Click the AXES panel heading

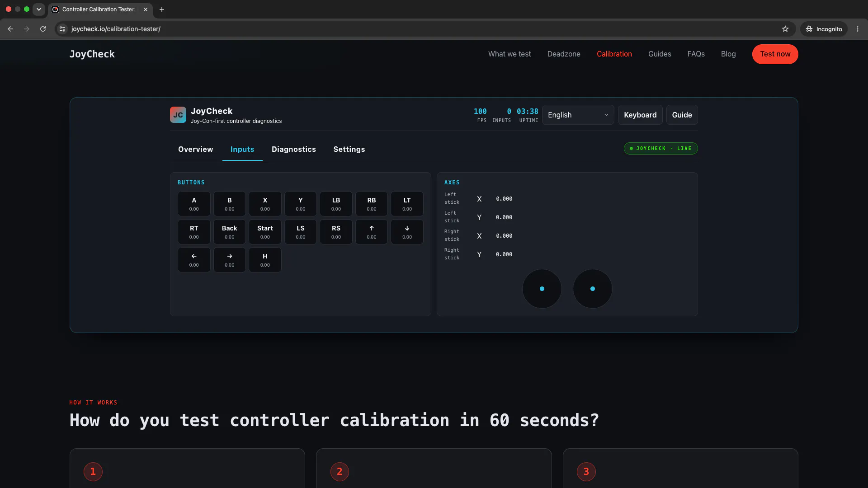point(452,183)
